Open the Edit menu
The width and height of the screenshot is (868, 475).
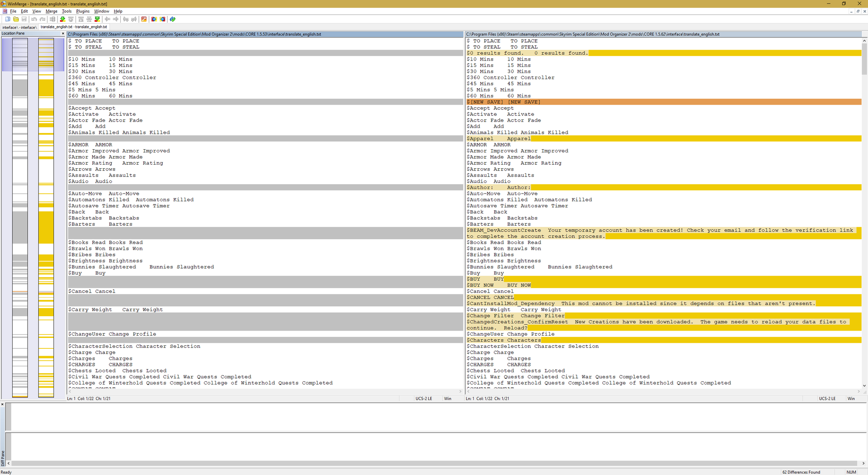24,11
